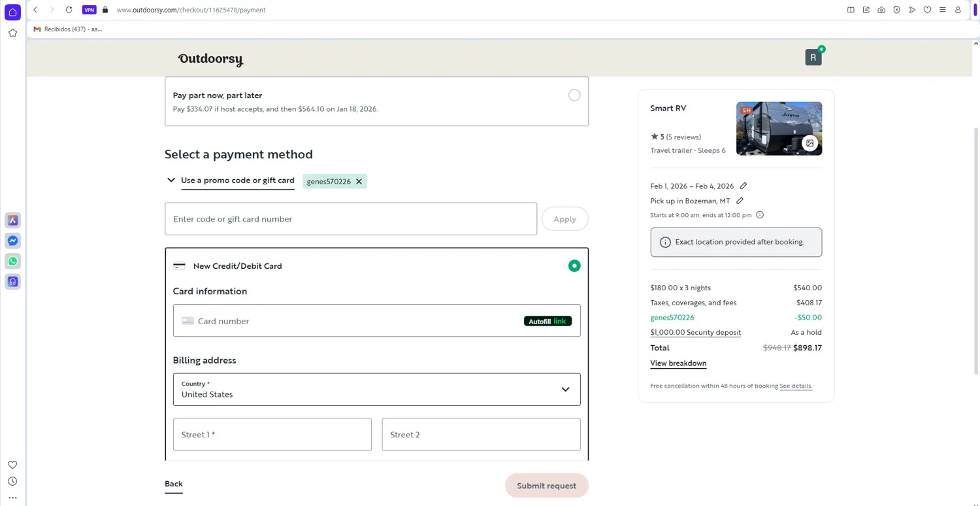Click the View breakdown link

point(678,363)
